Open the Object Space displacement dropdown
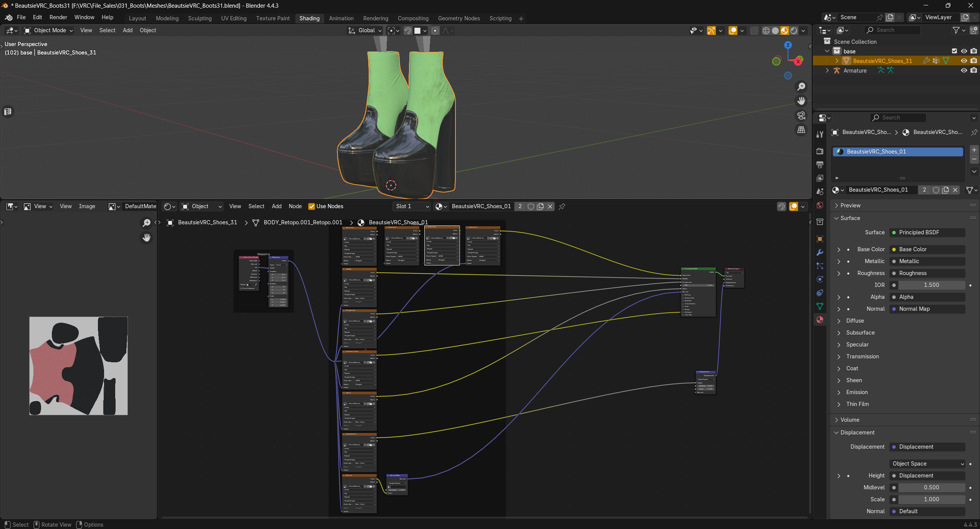The height and width of the screenshot is (529, 980). point(927,464)
